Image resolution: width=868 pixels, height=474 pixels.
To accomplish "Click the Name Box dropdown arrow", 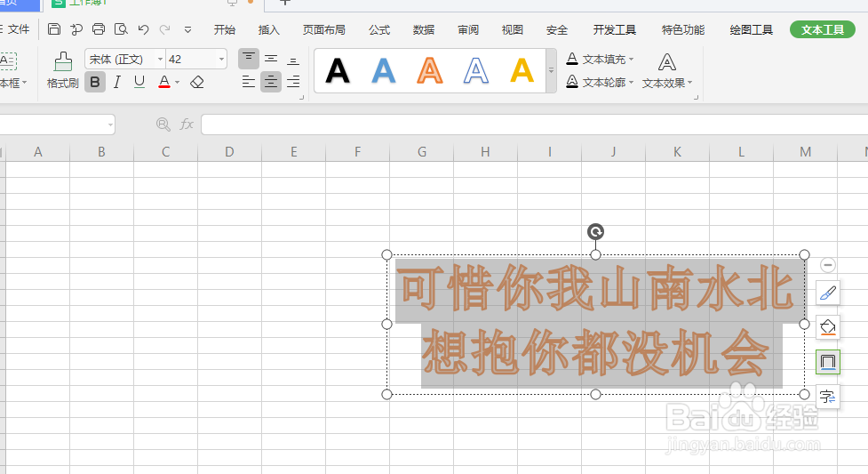I will (x=110, y=125).
